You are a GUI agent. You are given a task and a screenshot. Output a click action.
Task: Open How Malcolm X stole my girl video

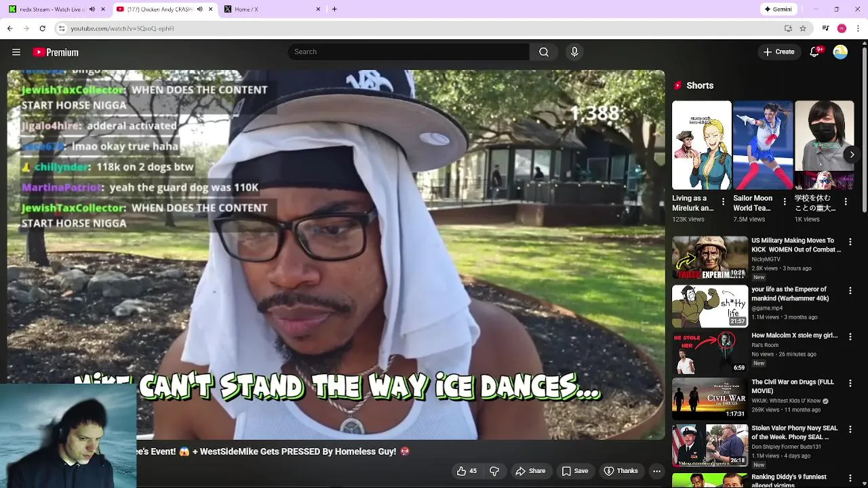click(x=709, y=352)
